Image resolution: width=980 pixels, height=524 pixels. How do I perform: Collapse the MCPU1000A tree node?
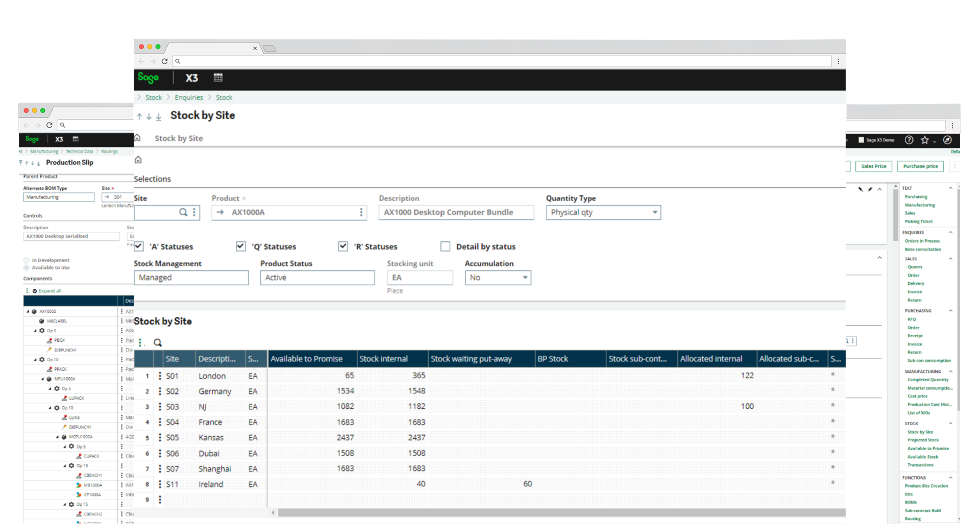point(58,437)
